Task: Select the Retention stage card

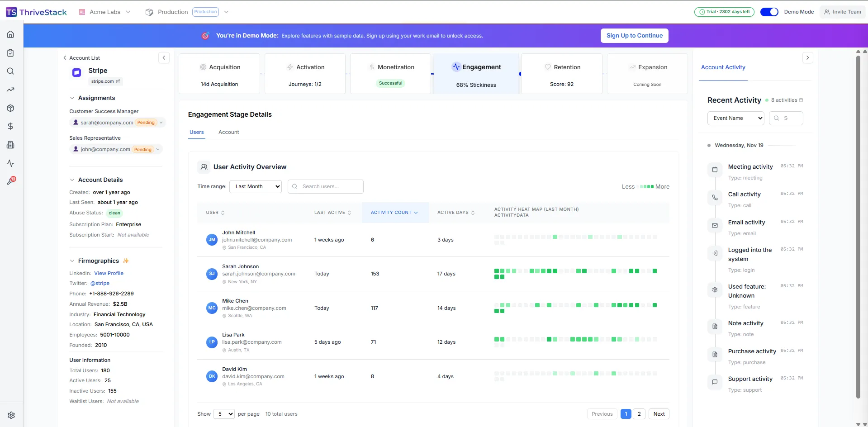Action: [x=561, y=74]
